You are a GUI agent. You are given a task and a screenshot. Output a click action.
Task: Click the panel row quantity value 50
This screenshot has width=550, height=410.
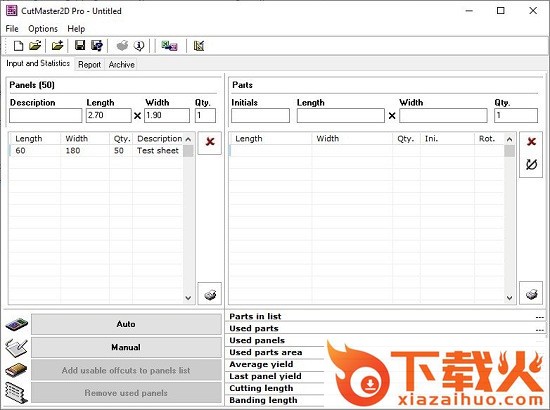tap(119, 151)
